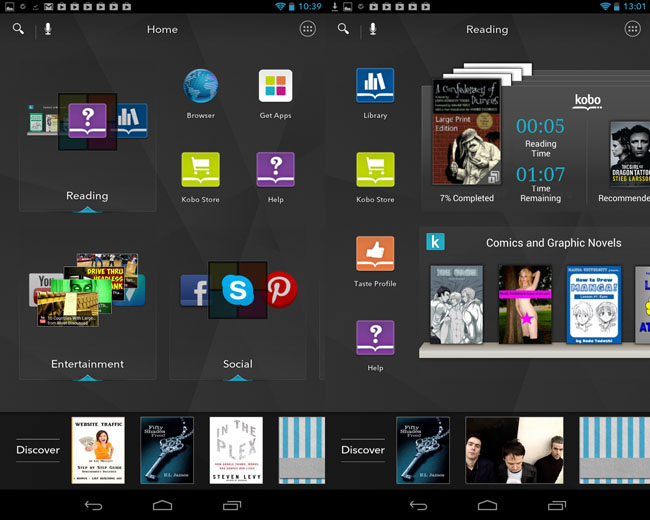650x520 pixels.
Task: Tap the microphone icon on Reading screen
Action: 373,29
